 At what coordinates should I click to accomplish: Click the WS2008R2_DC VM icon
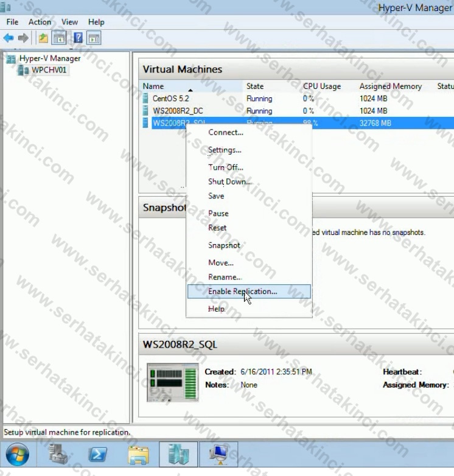click(145, 111)
